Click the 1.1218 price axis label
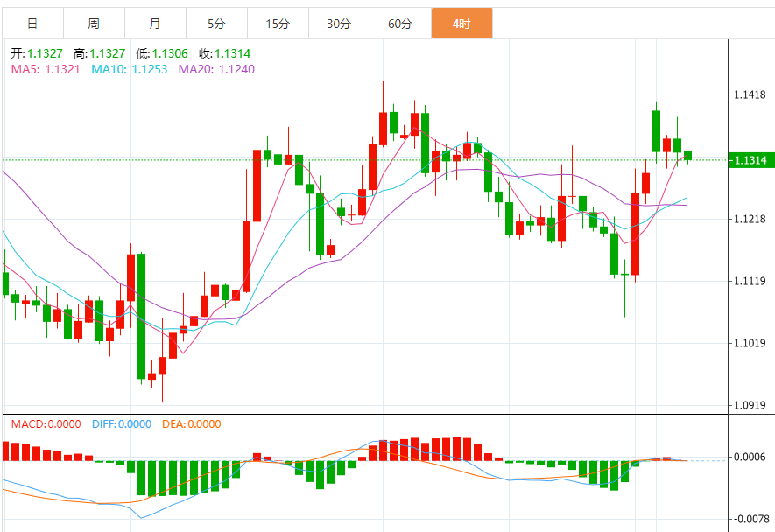775x532 pixels. pyautogui.click(x=750, y=219)
